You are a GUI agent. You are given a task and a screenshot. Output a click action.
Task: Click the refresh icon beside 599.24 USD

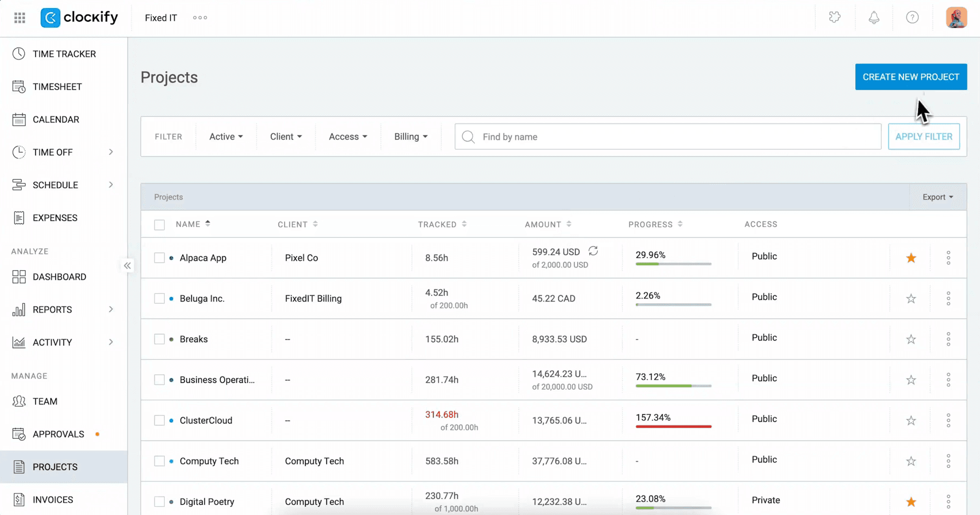point(593,251)
